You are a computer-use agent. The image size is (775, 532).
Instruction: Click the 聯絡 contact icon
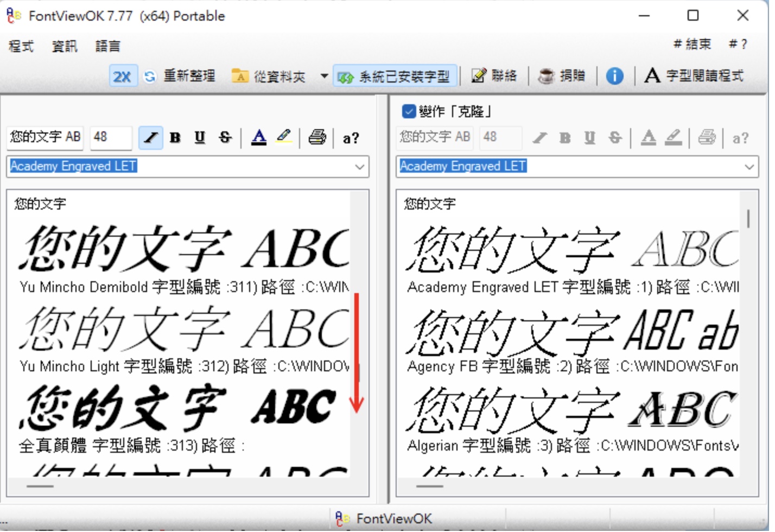point(479,76)
